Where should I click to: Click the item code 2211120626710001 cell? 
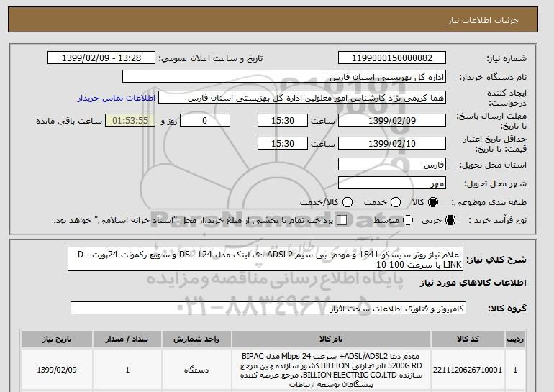pos(468,370)
